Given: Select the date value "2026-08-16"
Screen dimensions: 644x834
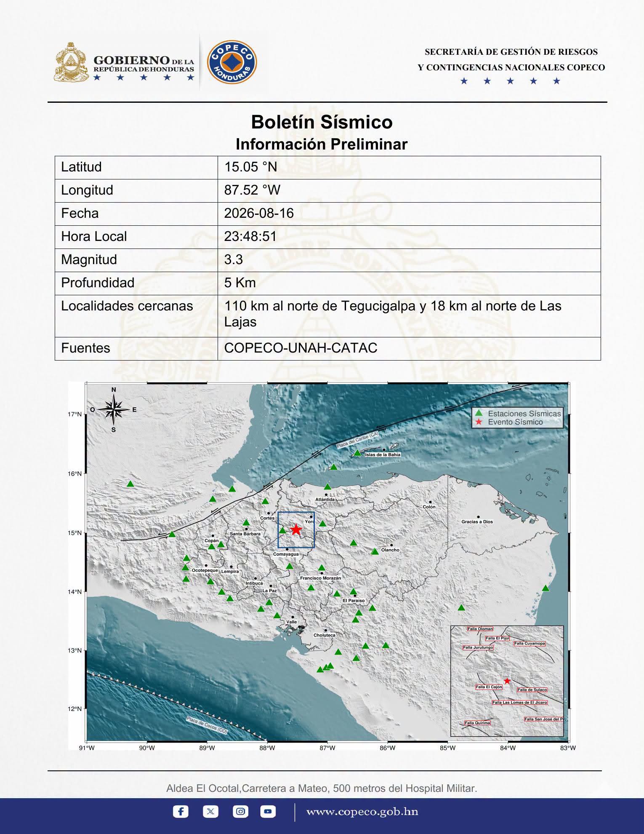Looking at the screenshot, I should (x=259, y=213).
